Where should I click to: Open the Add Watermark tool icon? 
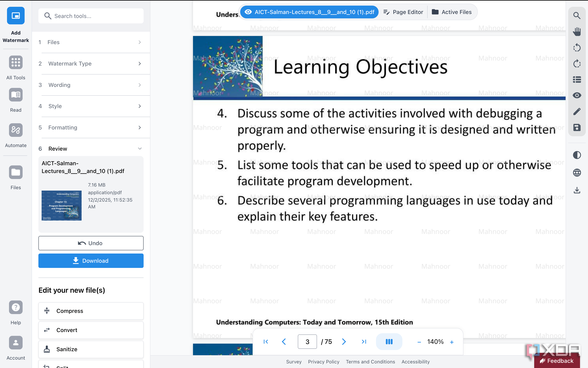tap(16, 16)
